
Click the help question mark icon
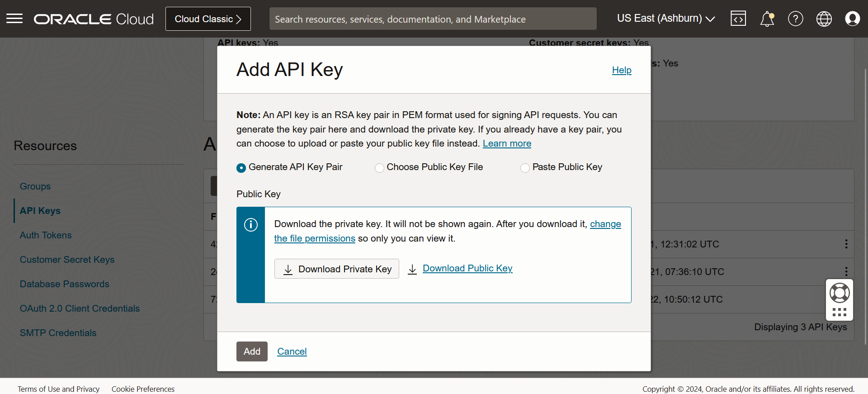tap(795, 19)
